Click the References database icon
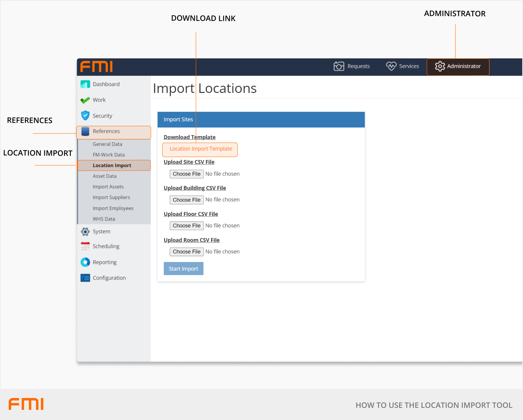 (85, 132)
